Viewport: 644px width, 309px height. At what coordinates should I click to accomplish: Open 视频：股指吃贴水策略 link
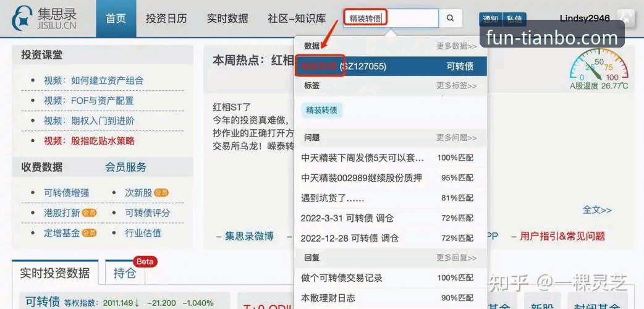click(89, 141)
